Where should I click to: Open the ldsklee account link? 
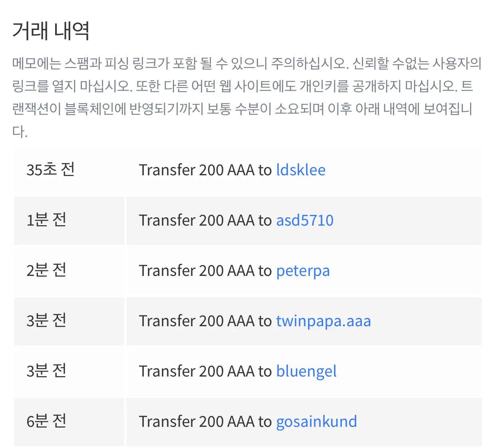pyautogui.click(x=301, y=170)
